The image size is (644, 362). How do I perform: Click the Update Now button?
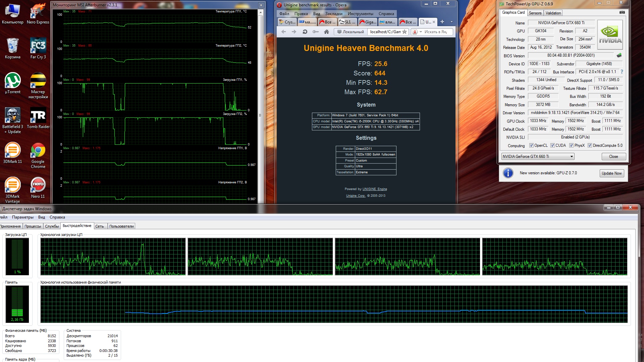pos(611,173)
